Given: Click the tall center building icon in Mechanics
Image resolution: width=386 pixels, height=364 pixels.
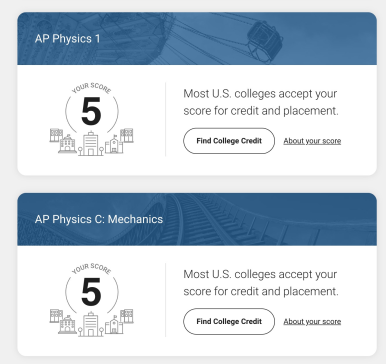Looking at the screenshot, I should [91, 324].
